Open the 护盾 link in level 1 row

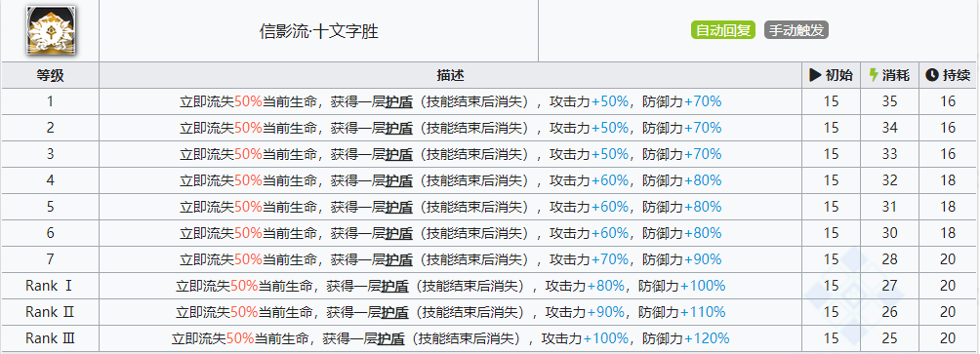(399, 101)
